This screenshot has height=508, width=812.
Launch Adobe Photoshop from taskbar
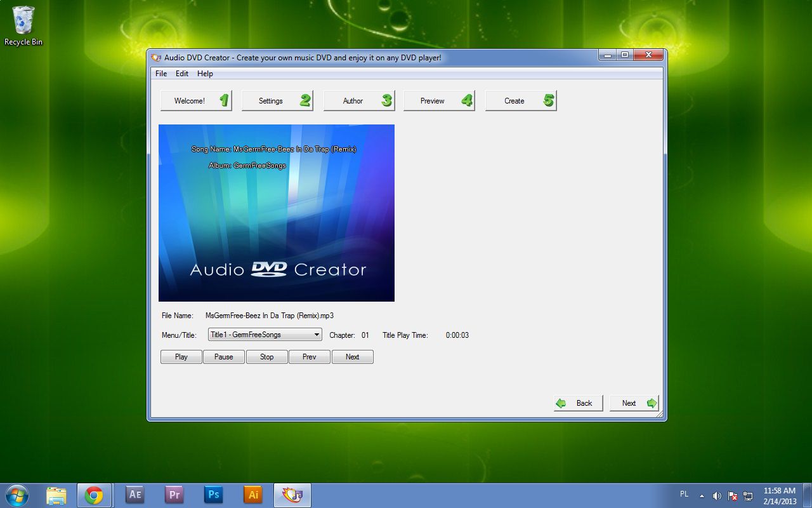[x=213, y=495]
